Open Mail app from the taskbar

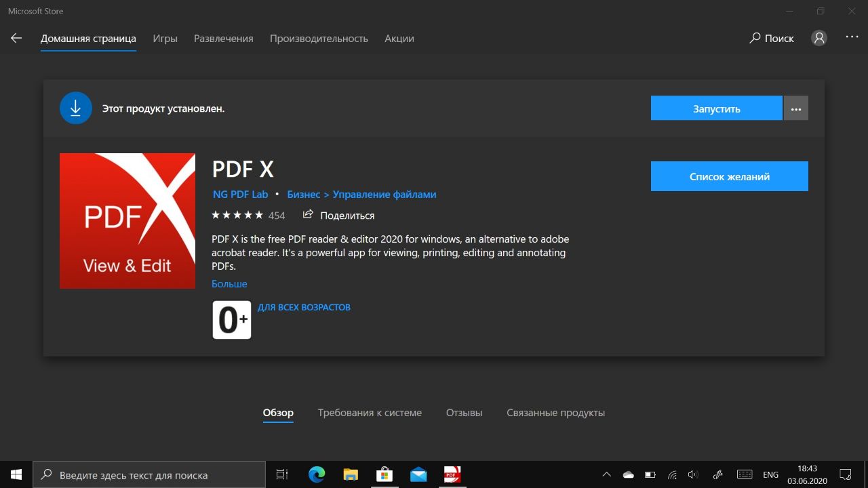tap(418, 474)
